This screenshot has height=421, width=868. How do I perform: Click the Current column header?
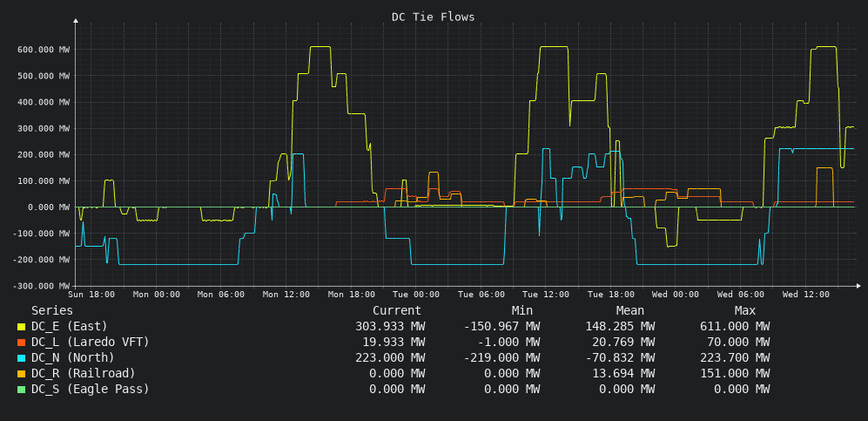pyautogui.click(x=397, y=310)
